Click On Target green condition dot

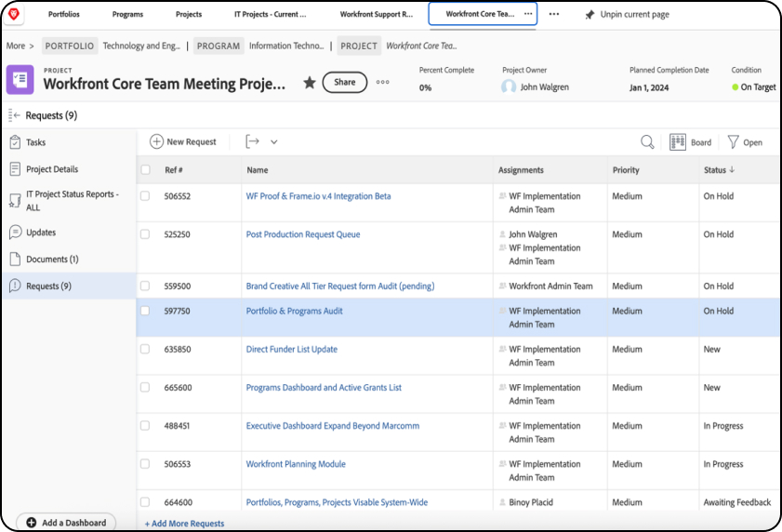tap(735, 87)
